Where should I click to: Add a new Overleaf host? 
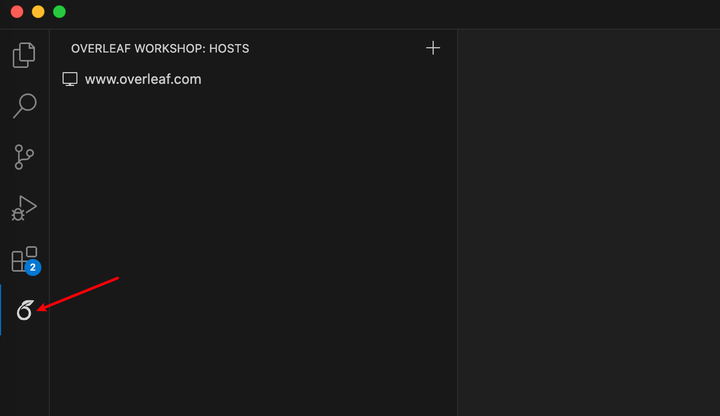(x=433, y=48)
